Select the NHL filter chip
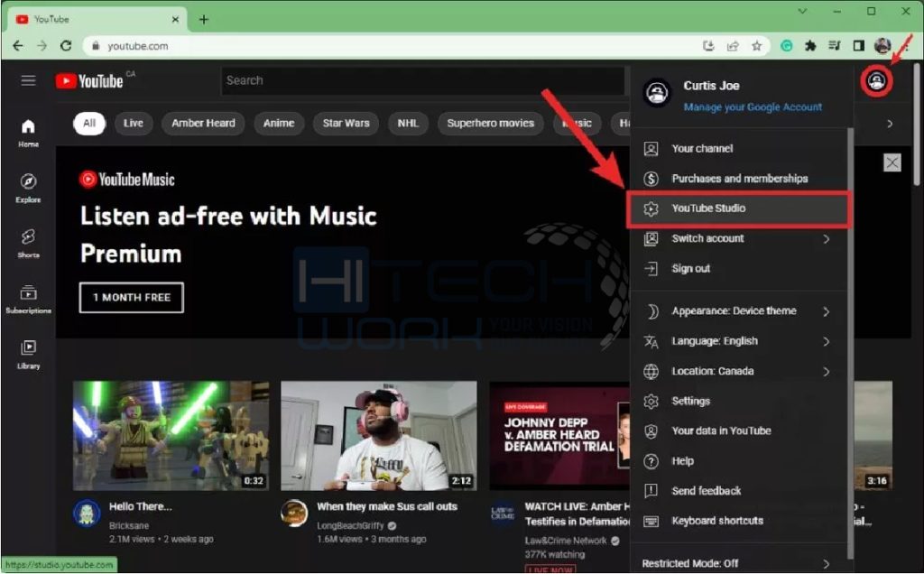This screenshot has width=924, height=574. pos(408,123)
